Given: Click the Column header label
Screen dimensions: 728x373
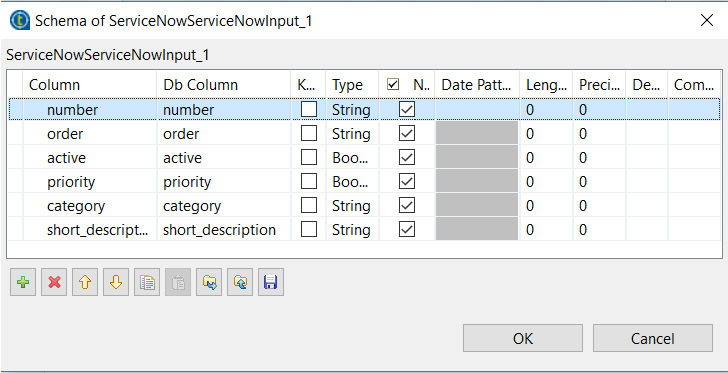Looking at the screenshot, I should coord(54,85).
